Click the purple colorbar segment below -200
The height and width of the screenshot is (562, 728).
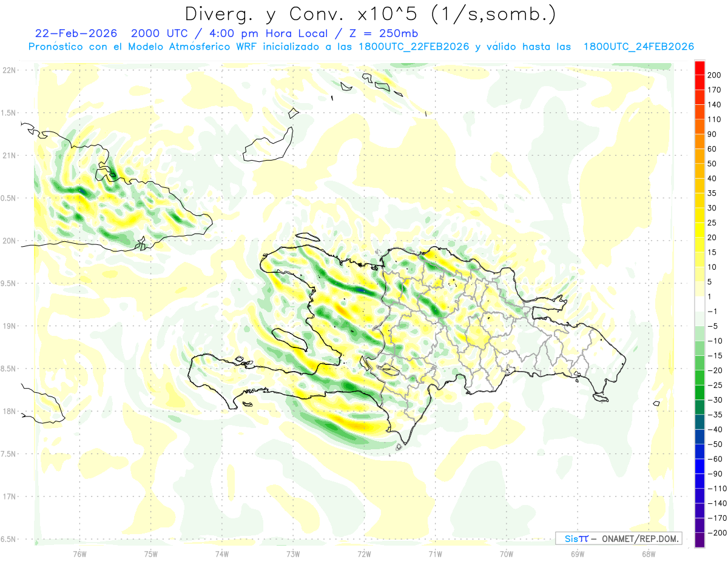coord(700,540)
